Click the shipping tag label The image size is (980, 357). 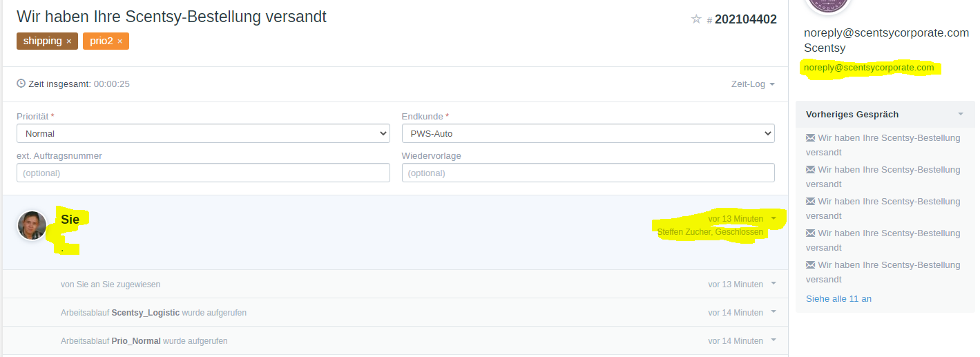click(x=43, y=41)
